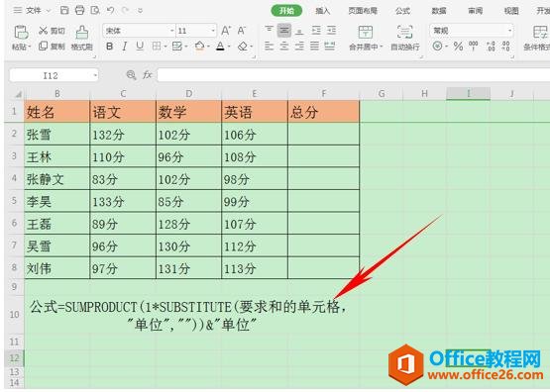The width and height of the screenshot is (550, 392).
Task: Apply font color with the A icon
Action: coord(220,46)
